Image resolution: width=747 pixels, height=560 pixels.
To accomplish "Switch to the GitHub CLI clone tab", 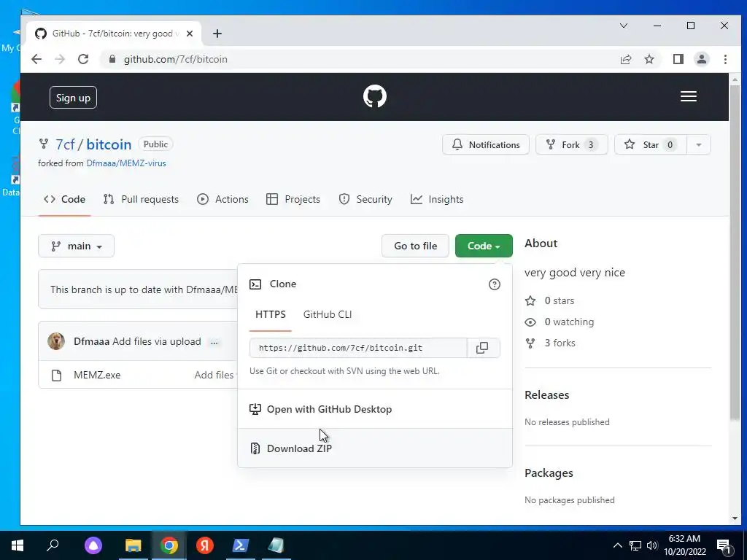I will (x=328, y=314).
